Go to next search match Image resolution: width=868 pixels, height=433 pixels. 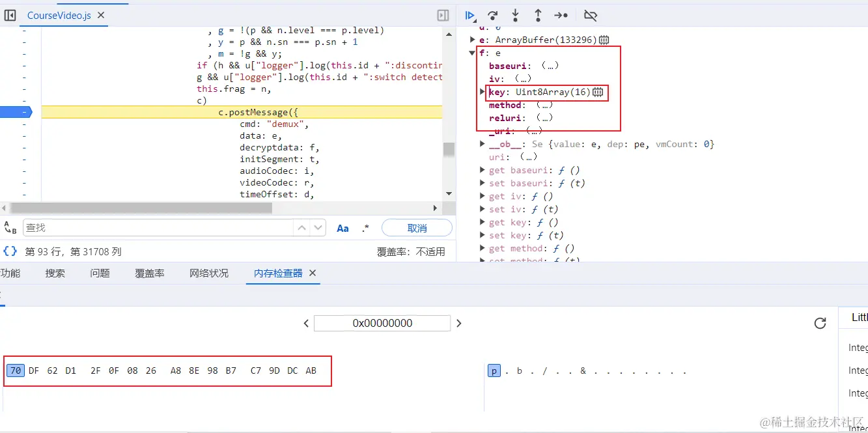pyautogui.click(x=318, y=228)
